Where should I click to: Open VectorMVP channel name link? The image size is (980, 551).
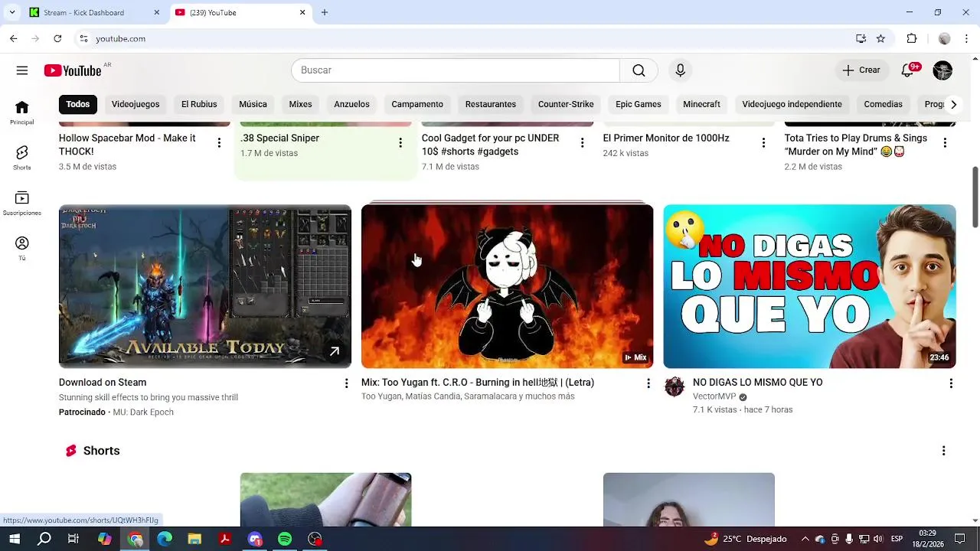(x=714, y=396)
